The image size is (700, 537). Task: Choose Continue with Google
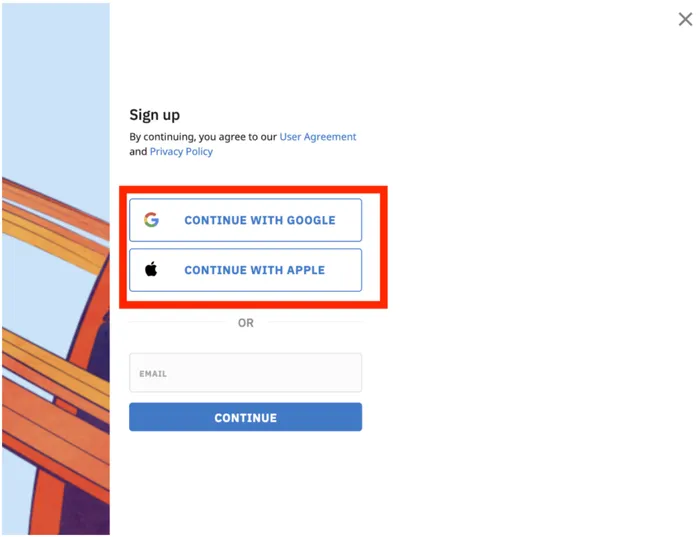pos(246,220)
